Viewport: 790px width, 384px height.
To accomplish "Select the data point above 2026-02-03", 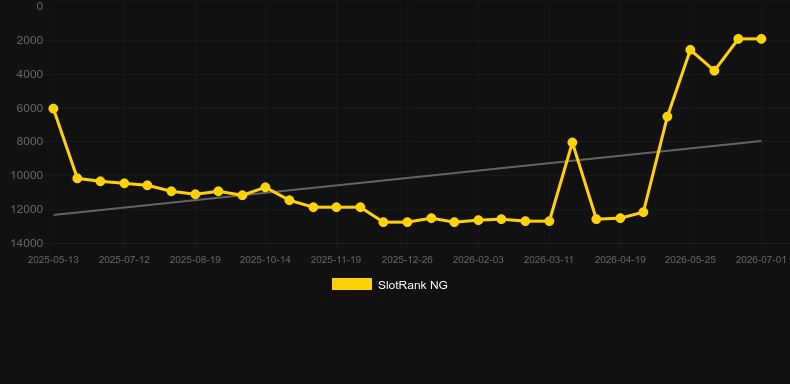I will pyautogui.click(x=478, y=220).
